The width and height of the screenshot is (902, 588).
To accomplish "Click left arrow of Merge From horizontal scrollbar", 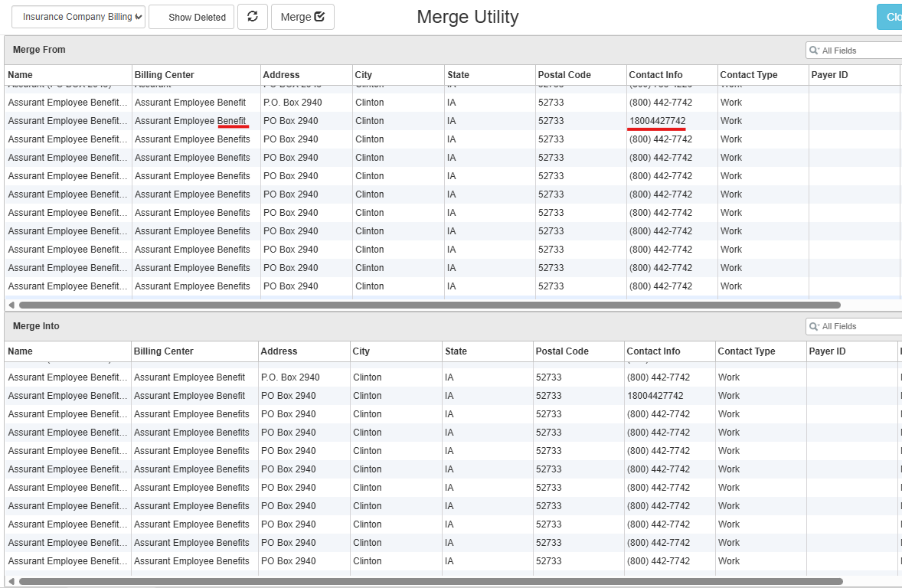I will click(11, 305).
